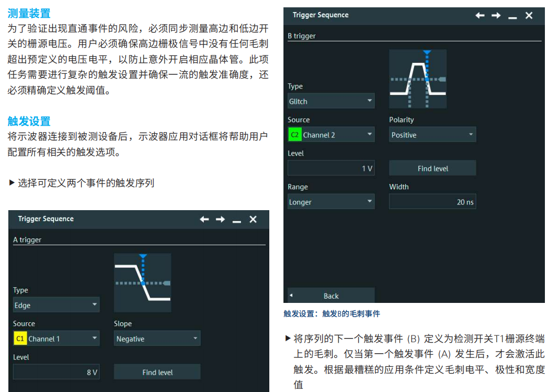
Task: Click Find level in B trigger
Action: point(432,168)
